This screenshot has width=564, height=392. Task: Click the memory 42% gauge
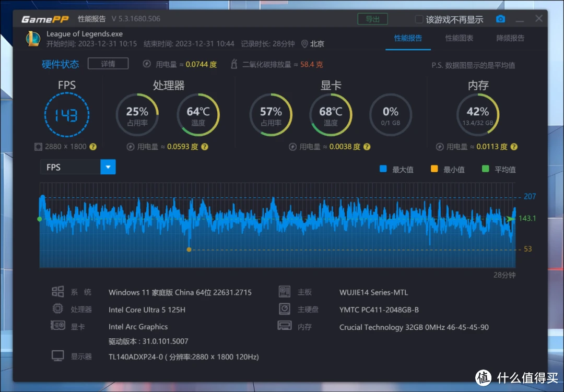[x=478, y=115]
